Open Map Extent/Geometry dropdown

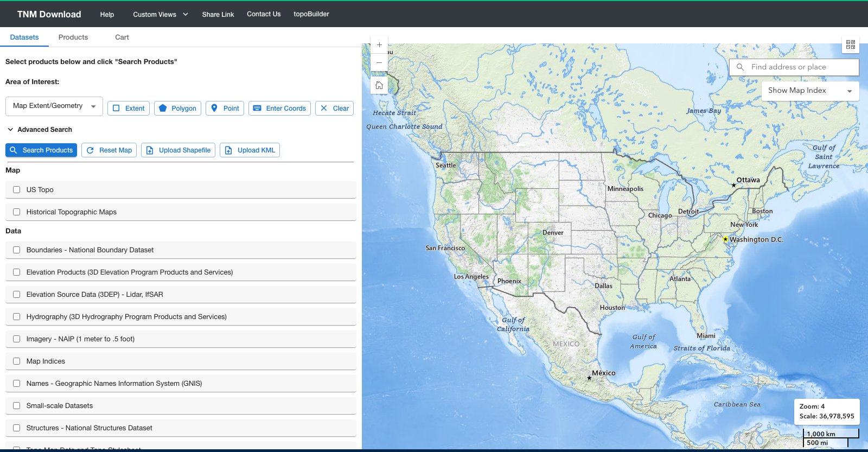click(54, 106)
